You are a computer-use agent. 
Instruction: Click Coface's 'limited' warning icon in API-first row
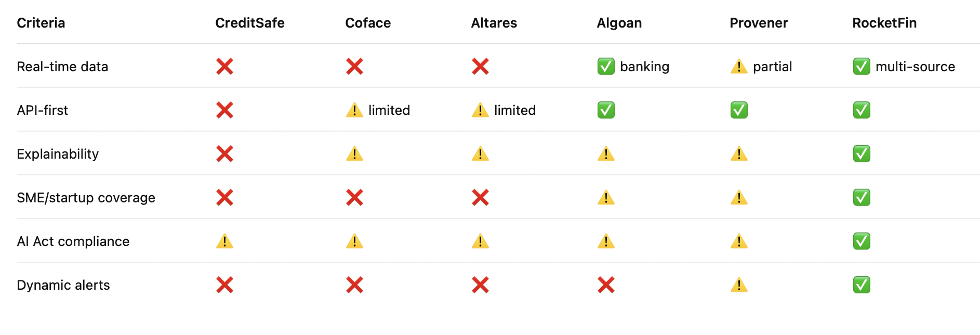pos(354,110)
